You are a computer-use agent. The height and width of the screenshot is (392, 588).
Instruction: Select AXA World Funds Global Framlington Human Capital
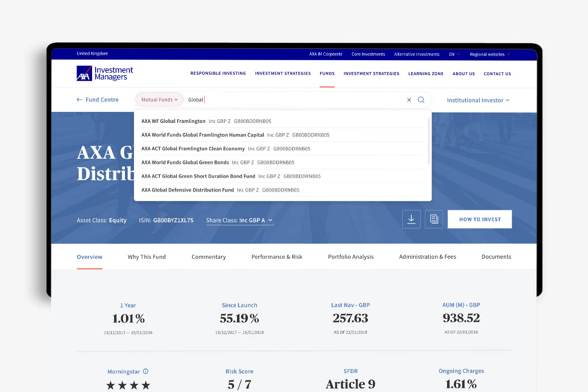[x=283, y=135]
